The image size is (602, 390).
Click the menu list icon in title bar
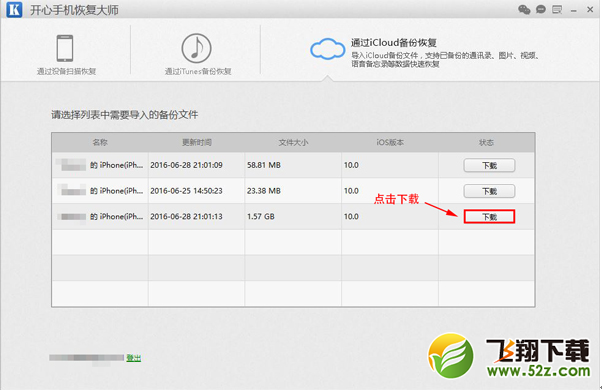pyautogui.click(x=557, y=10)
